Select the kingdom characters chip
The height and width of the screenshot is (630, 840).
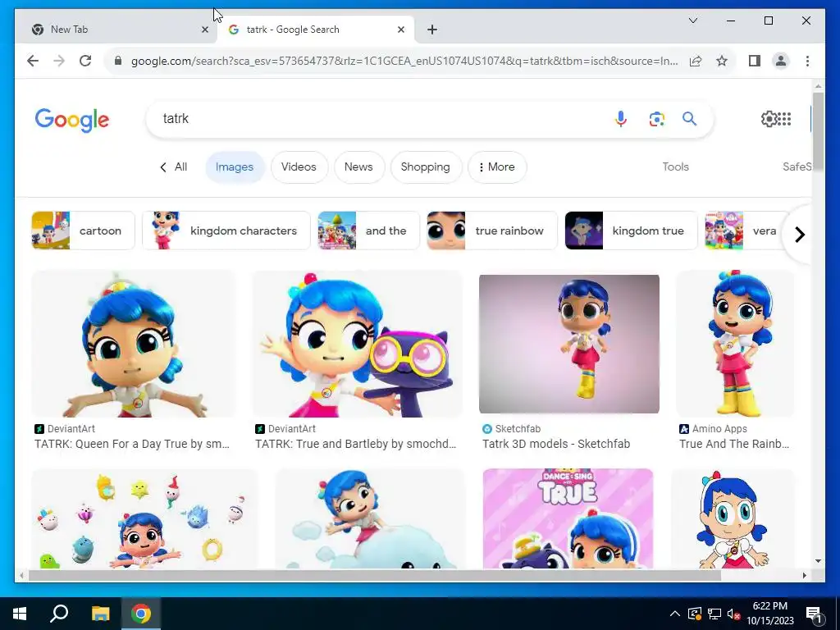pos(226,231)
